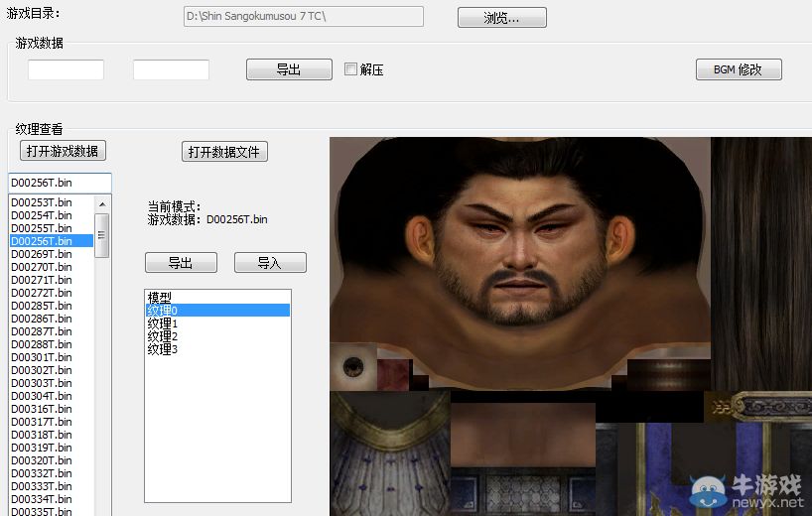
Task: Click the first empty game data field
Action: coord(66,69)
